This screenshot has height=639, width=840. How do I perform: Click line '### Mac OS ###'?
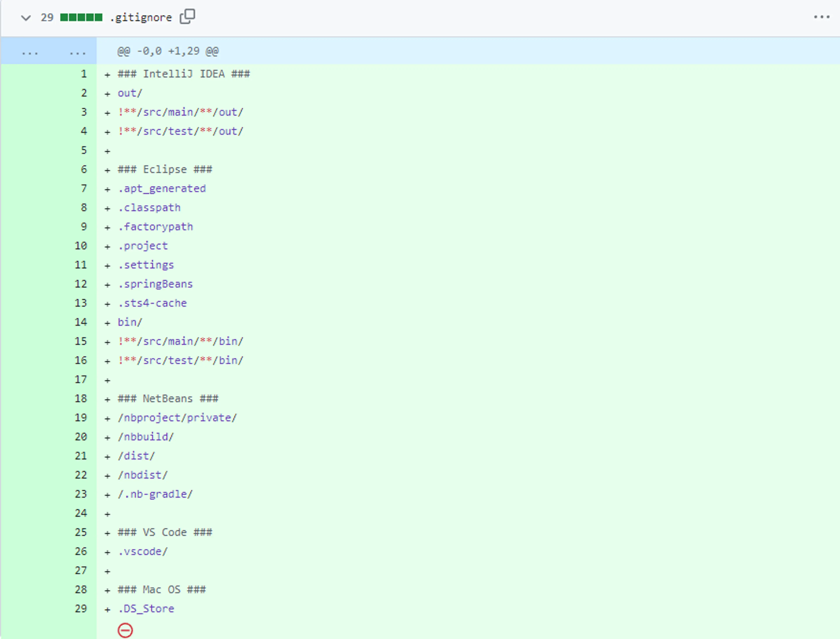[x=162, y=590]
